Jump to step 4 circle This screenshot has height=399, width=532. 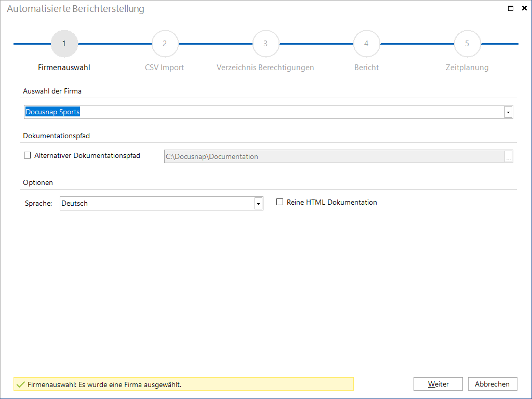pos(366,44)
